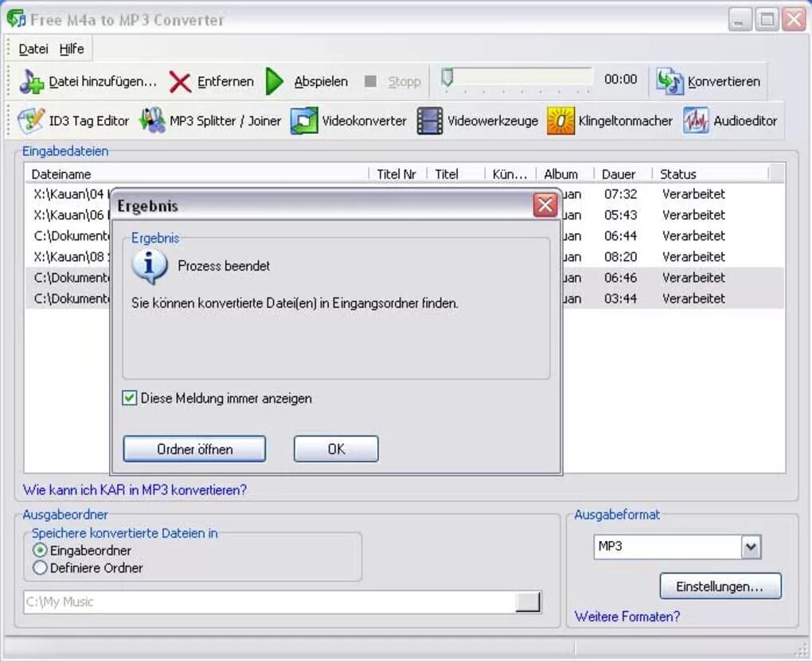Click the duration 06:46 cell
The image size is (812, 662).
(620, 278)
